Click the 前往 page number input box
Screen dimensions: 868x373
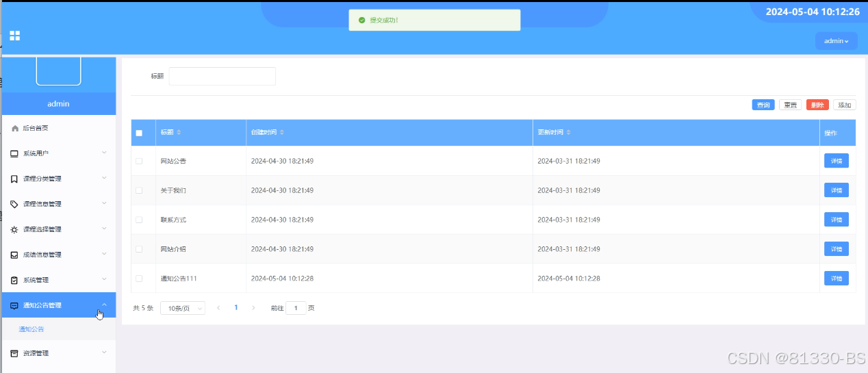(x=296, y=308)
